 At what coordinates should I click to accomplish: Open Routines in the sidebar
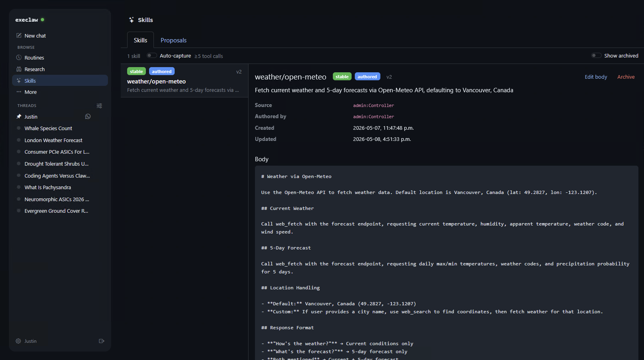(60, 57)
